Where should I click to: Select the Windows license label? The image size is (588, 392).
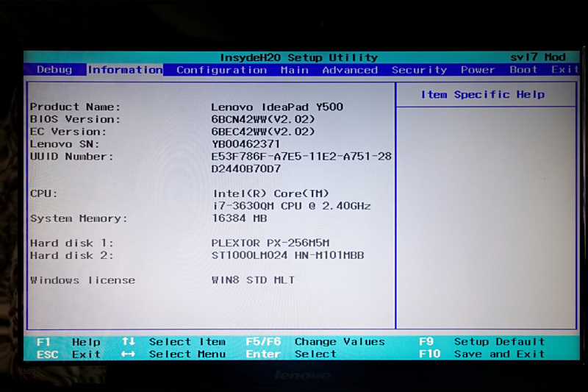[82, 280]
